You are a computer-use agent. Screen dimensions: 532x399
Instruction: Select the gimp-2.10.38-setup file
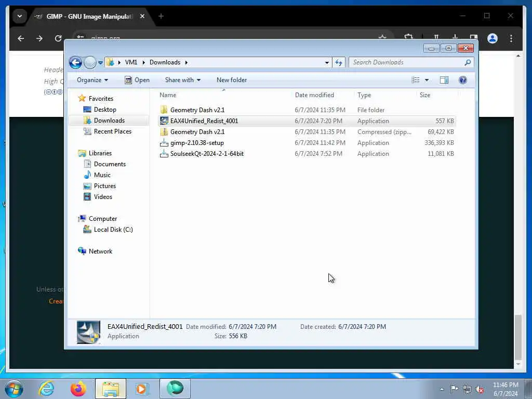point(197,143)
